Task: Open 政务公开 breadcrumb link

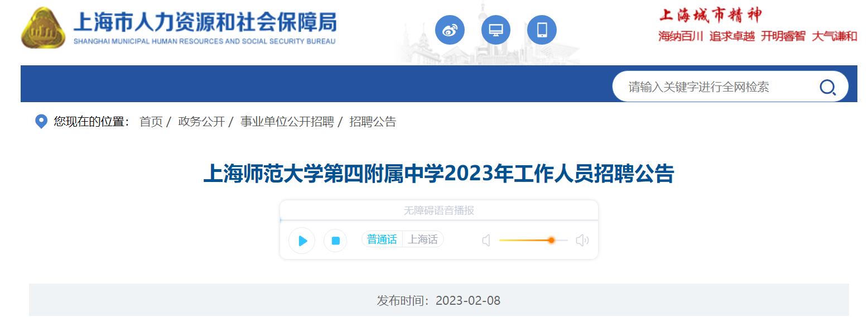Action: tap(201, 122)
